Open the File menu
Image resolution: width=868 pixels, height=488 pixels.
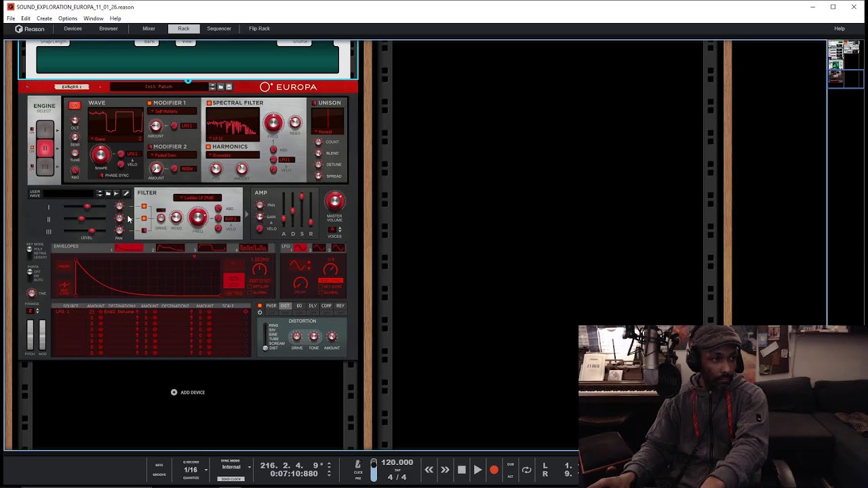(x=11, y=18)
